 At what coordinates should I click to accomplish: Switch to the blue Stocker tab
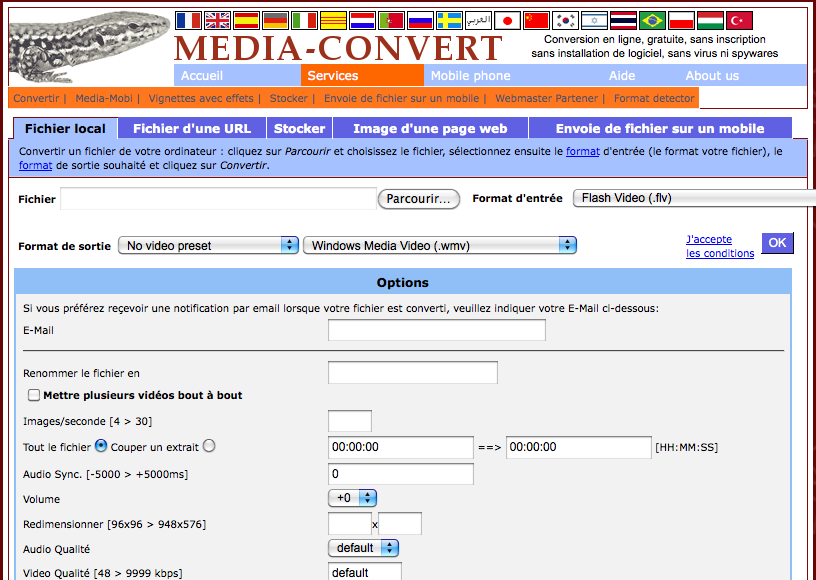tap(299, 128)
